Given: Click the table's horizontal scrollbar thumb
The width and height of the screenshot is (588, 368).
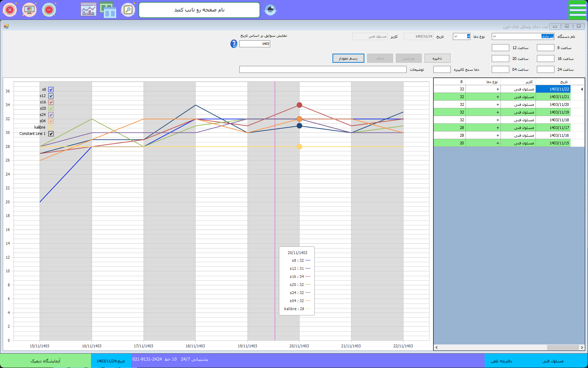Looking at the screenshot, I should [562, 348].
